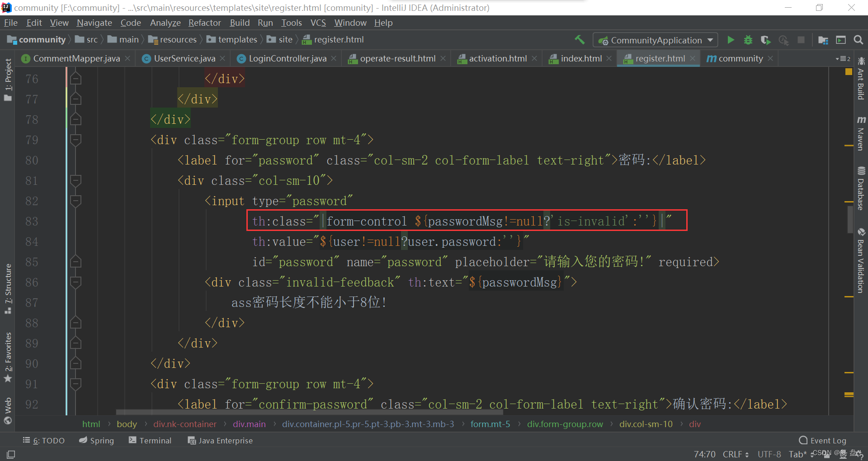Show the hidden tabs list dropdown
Screen dimensions: 868x461
[843, 59]
